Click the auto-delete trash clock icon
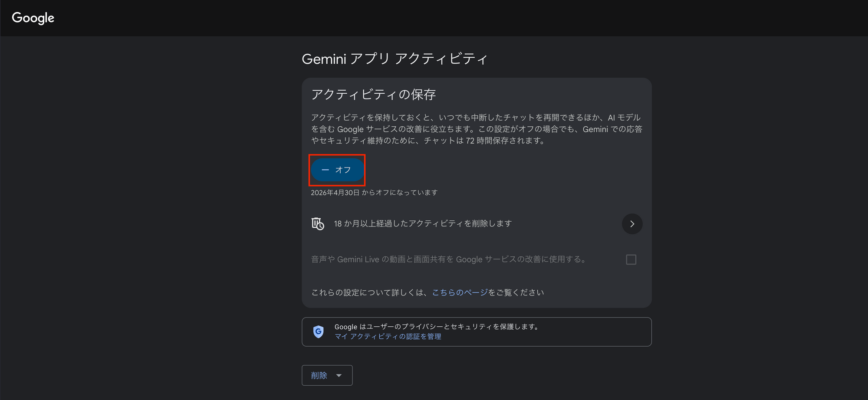 tap(318, 224)
